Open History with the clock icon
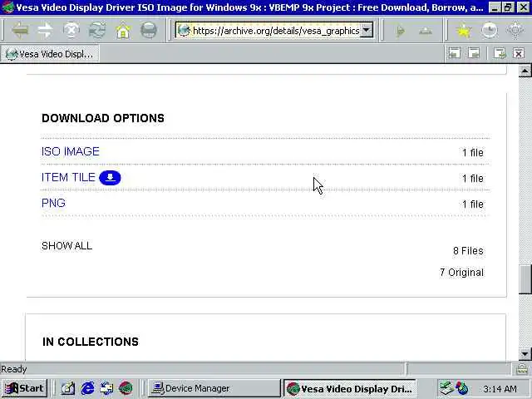Viewport: 532px width, 399px height. [x=490, y=31]
